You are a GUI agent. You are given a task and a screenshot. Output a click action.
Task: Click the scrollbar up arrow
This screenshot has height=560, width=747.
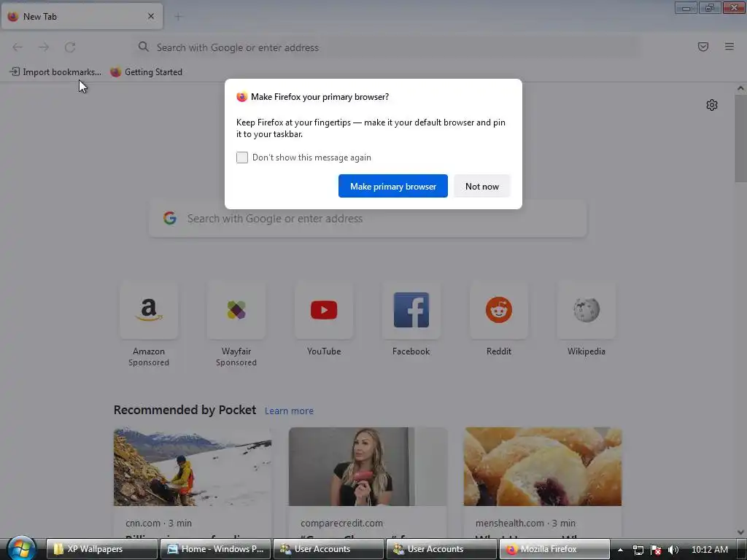pyautogui.click(x=740, y=88)
